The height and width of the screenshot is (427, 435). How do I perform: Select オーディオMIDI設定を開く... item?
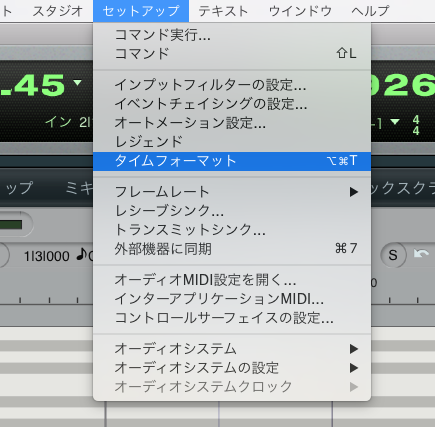[x=232, y=280]
